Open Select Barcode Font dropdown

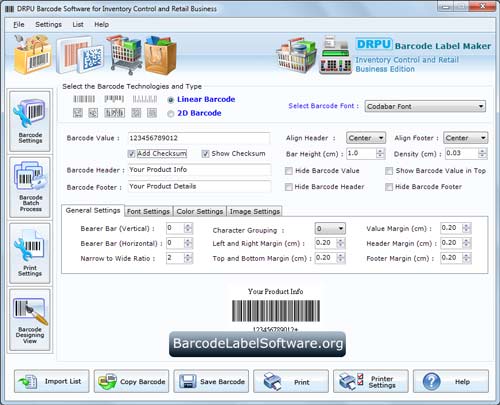[425, 106]
